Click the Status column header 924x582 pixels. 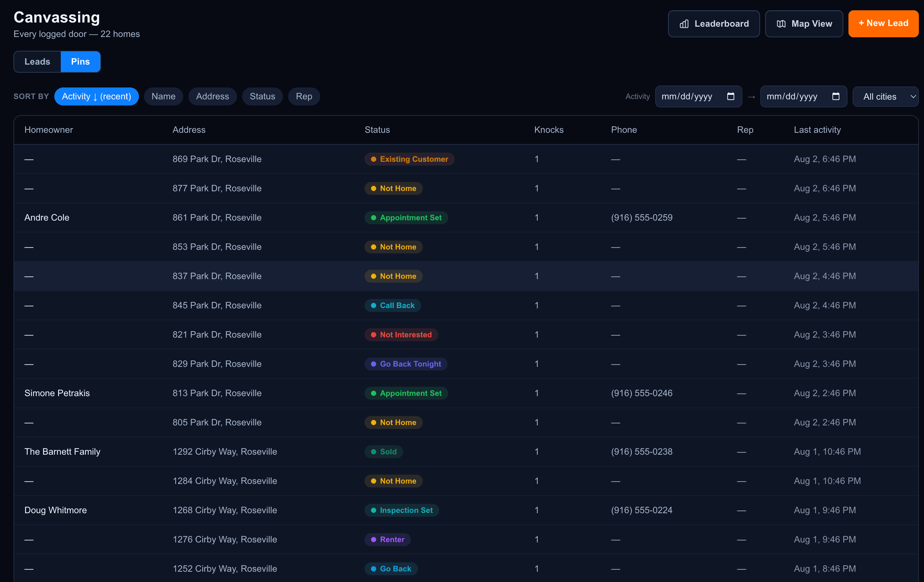(x=377, y=130)
